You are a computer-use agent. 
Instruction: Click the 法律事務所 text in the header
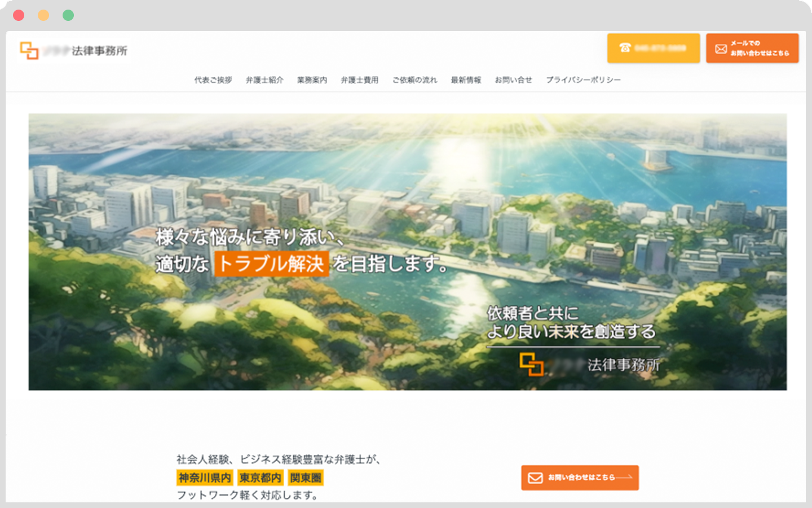click(x=100, y=51)
